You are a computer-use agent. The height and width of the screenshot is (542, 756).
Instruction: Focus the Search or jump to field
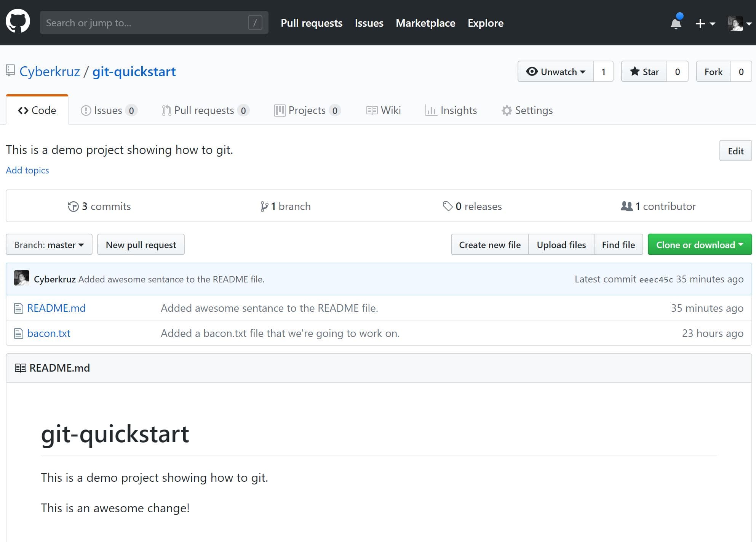[154, 23]
